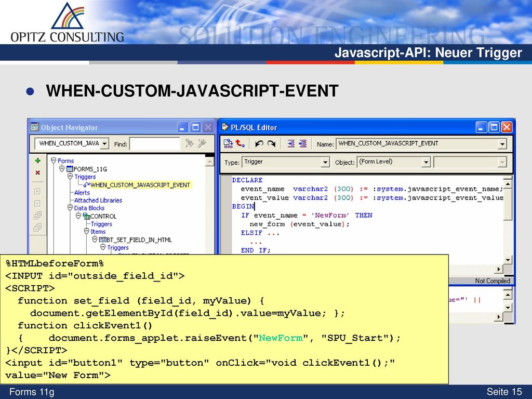Select the Alerts tree node
This screenshot has height=399, width=532.
tap(82, 192)
